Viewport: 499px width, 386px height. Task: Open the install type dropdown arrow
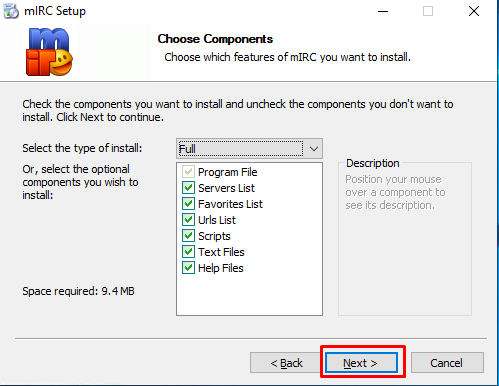click(314, 149)
